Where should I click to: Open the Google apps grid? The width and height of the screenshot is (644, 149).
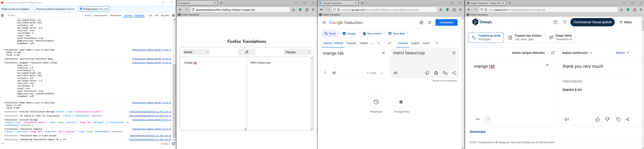pos(430,22)
